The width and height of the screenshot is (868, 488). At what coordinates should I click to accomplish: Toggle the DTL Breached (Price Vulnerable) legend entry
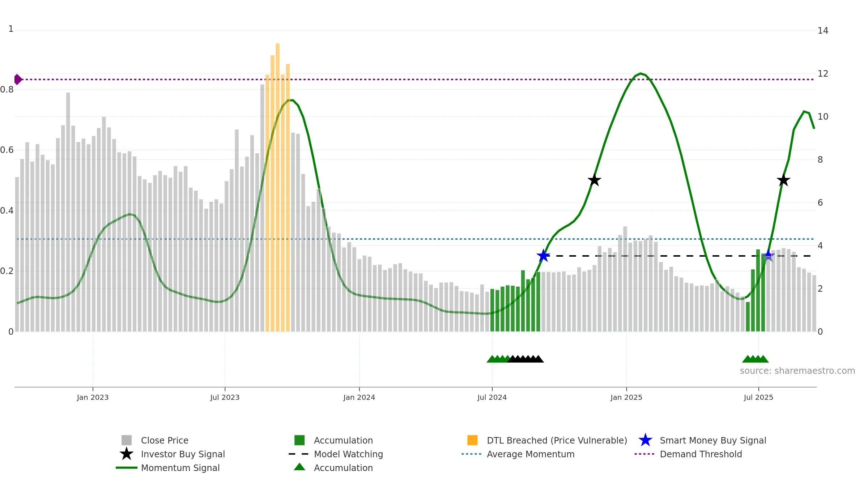coord(547,440)
